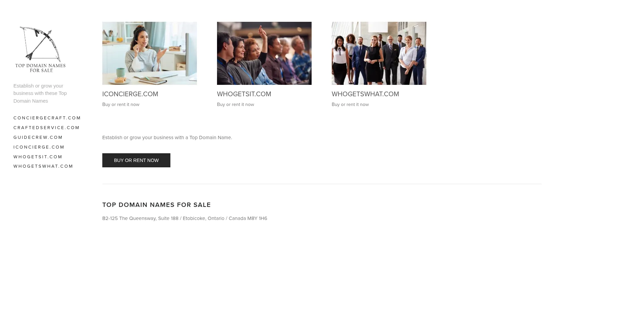644x333 pixels.
Task: Select WHOGETSWHAT.COM sidebar menu item
Action: click(43, 166)
